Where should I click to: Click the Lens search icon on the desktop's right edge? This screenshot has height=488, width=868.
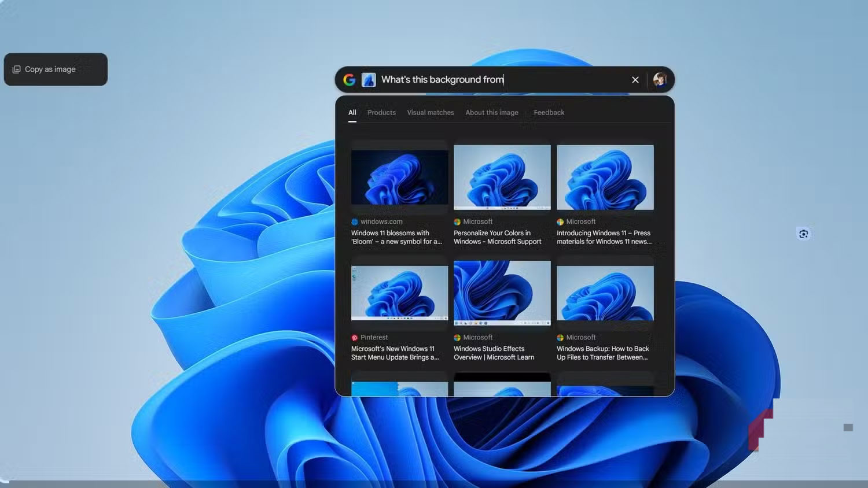tap(804, 234)
